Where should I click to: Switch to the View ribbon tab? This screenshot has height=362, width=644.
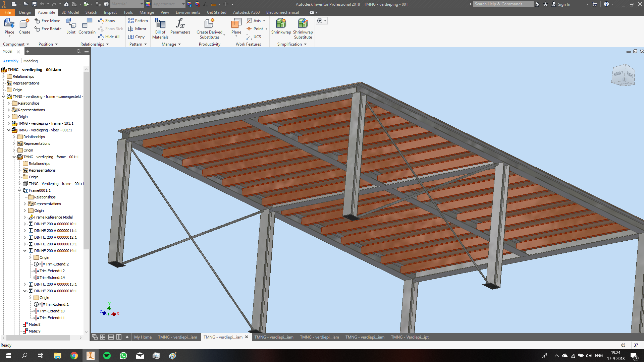(164, 12)
